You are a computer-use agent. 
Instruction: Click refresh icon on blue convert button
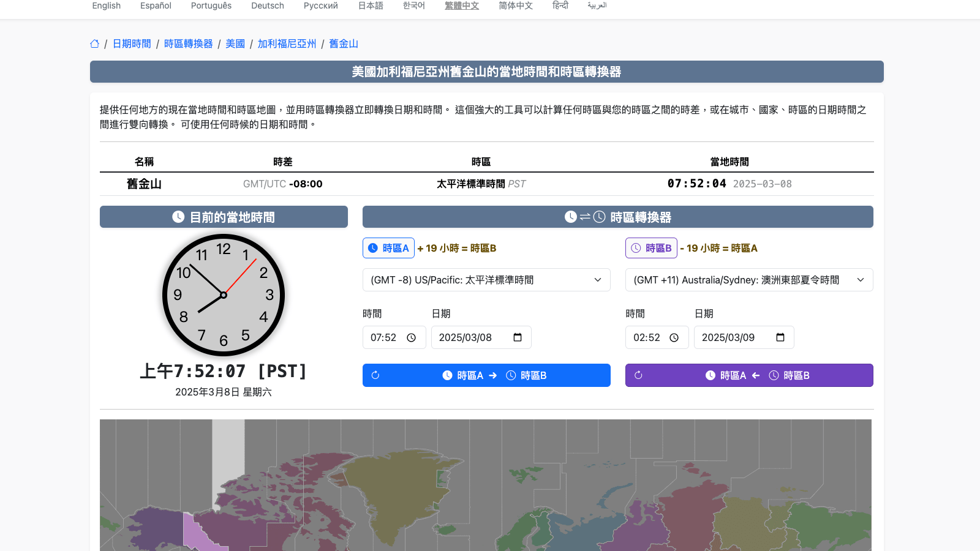(375, 375)
